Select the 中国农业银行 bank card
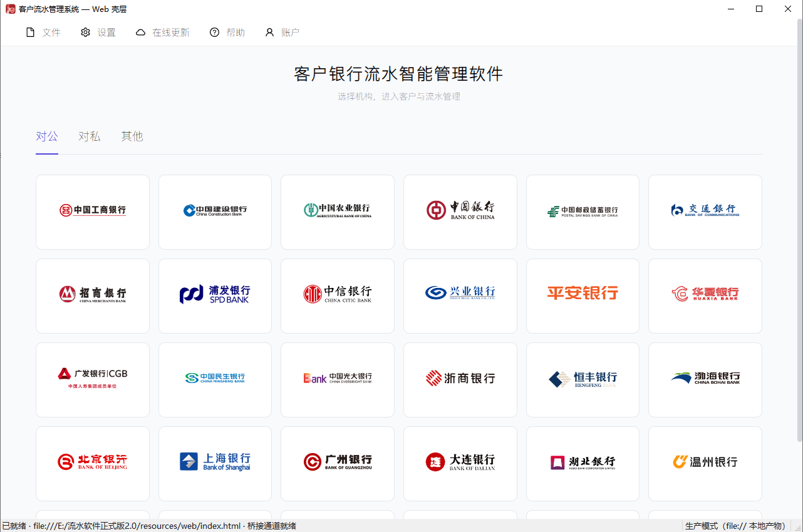 click(x=338, y=212)
